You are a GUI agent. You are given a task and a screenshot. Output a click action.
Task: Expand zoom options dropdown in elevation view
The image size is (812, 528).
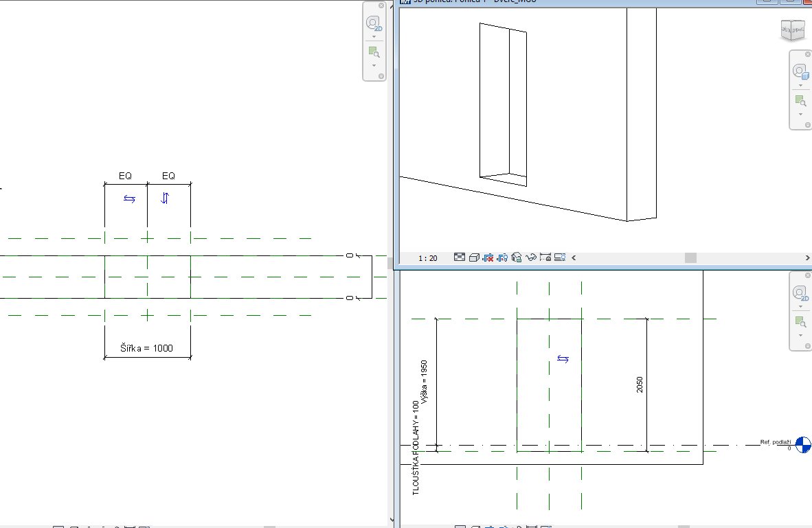click(x=800, y=336)
